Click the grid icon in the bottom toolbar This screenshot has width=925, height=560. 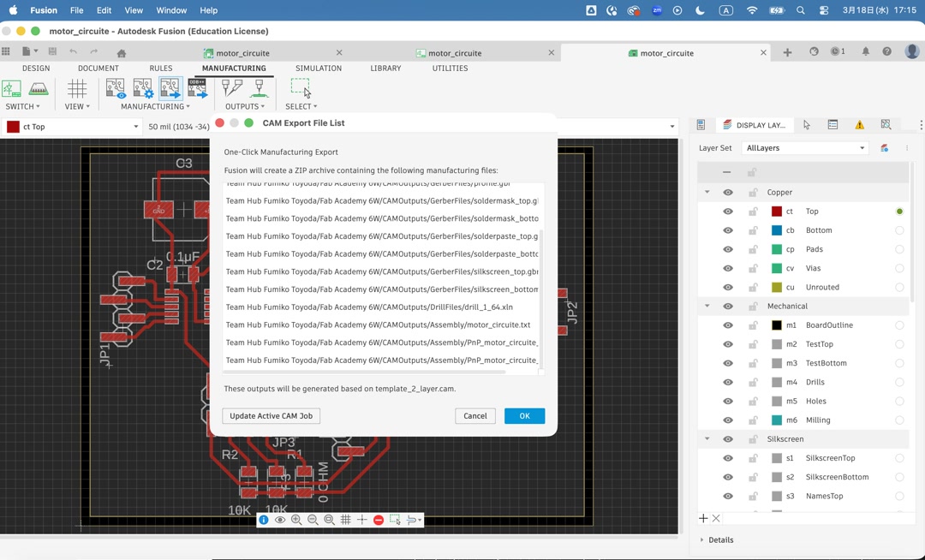pos(345,520)
